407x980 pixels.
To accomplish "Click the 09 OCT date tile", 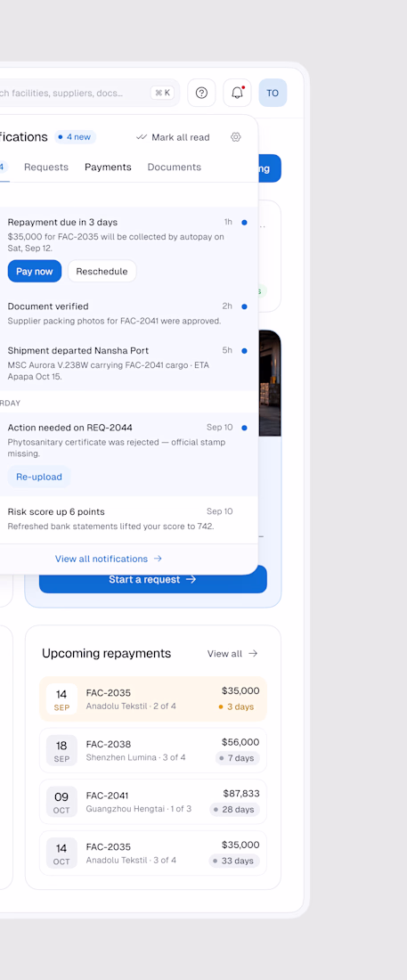I will point(61,802).
